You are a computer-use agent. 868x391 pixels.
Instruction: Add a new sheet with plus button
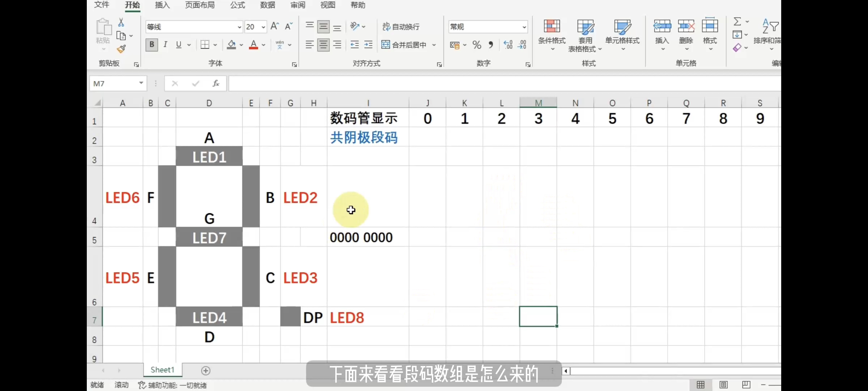pyautogui.click(x=206, y=371)
